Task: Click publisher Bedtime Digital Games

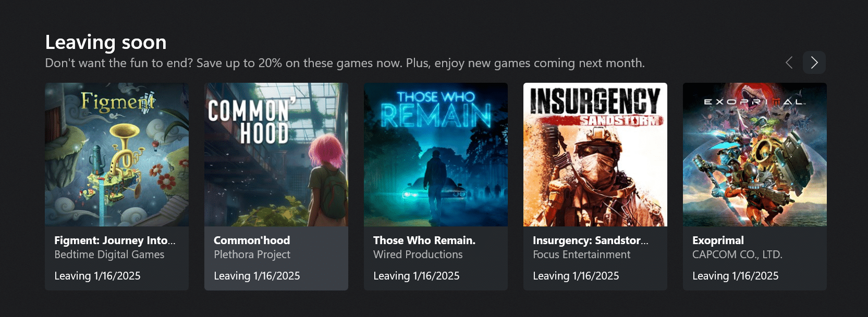Action: 109,255
